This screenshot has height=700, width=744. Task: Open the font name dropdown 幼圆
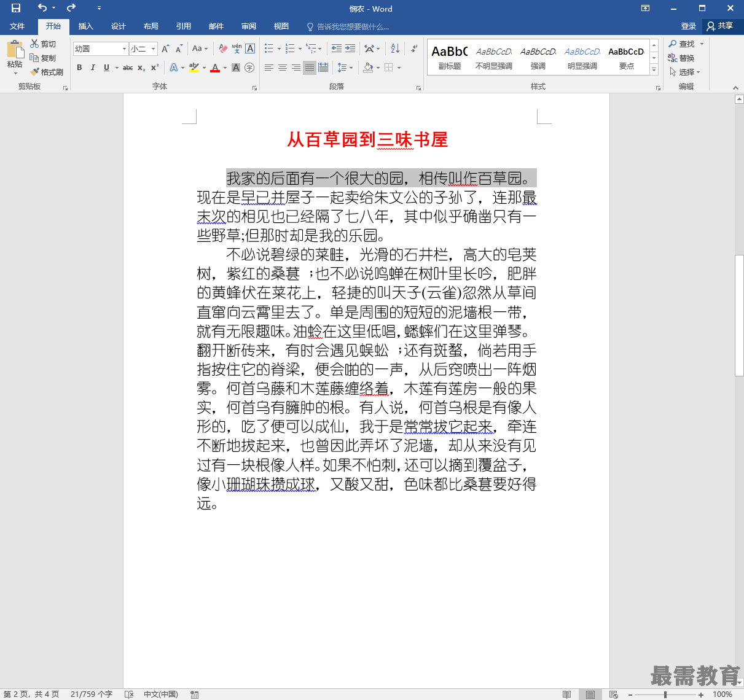(x=124, y=49)
